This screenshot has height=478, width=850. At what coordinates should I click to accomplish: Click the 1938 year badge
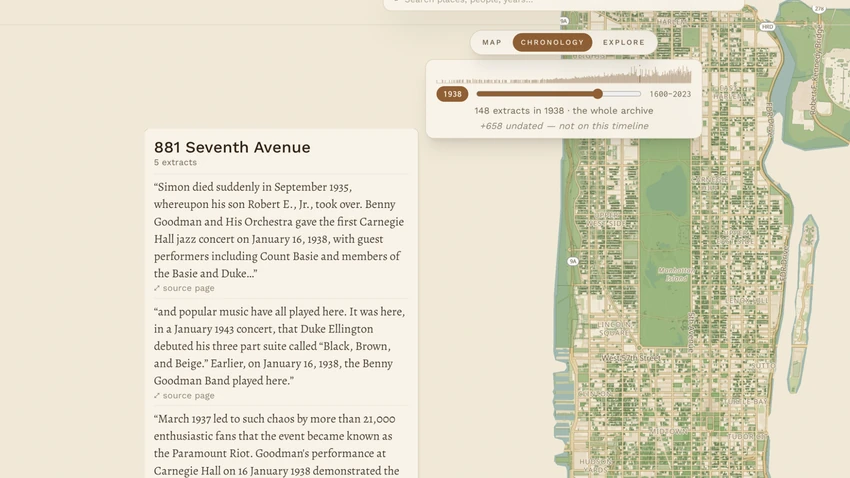[452, 94]
